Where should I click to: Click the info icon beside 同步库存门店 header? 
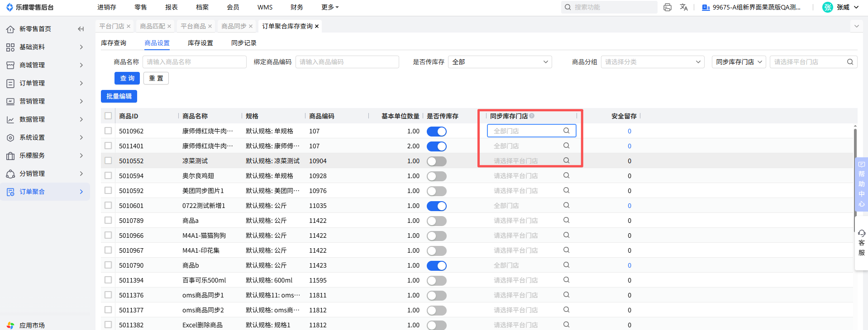pyautogui.click(x=532, y=116)
